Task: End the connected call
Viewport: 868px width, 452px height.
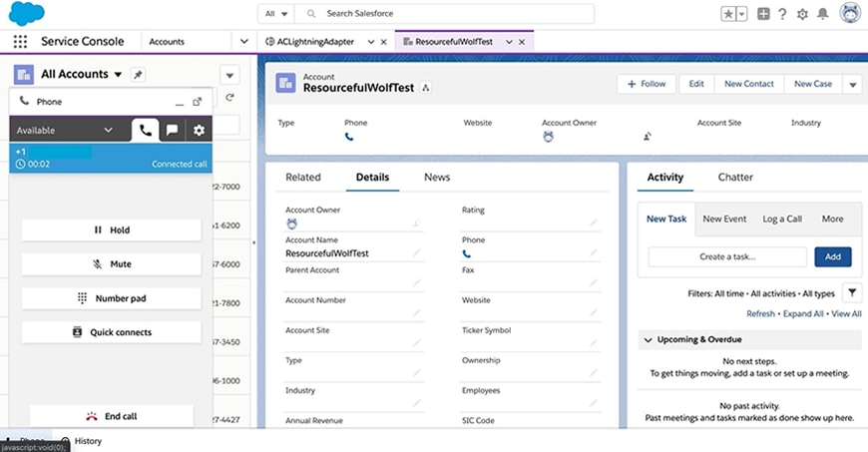Action: tap(112, 416)
